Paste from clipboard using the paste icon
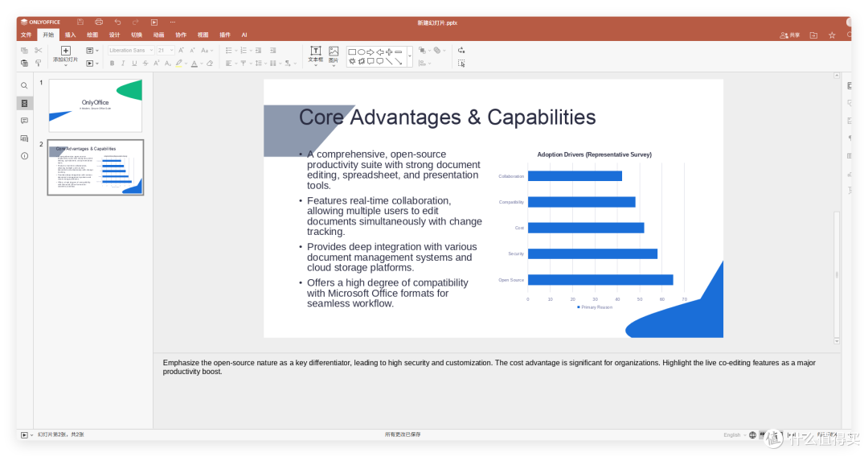The width and height of the screenshot is (868, 457). tap(24, 63)
